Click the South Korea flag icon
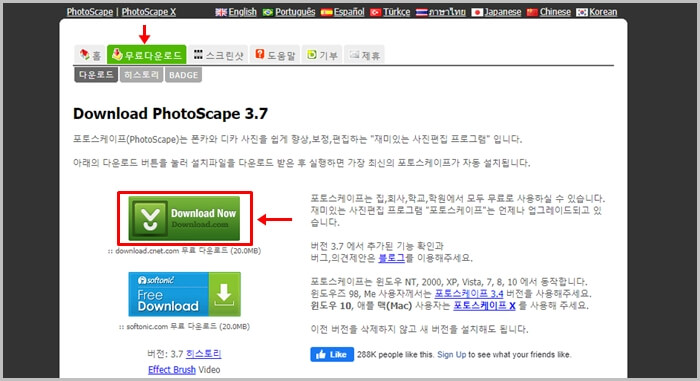The image size is (700, 381). coord(582,13)
